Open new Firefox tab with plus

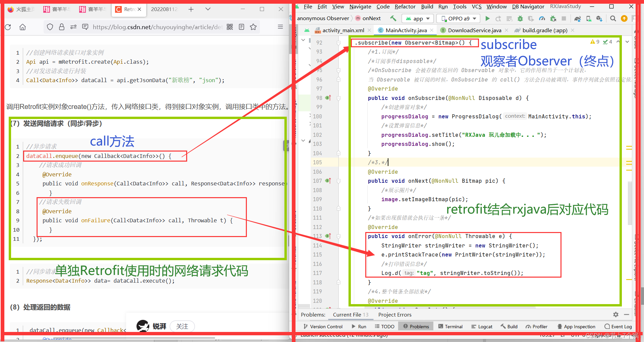[191, 9]
